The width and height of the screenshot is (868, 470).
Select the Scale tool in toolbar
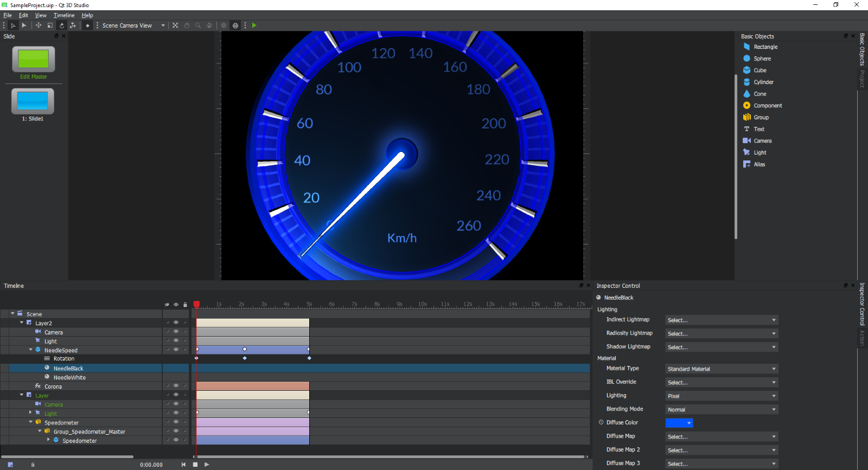pyautogui.click(x=50, y=25)
